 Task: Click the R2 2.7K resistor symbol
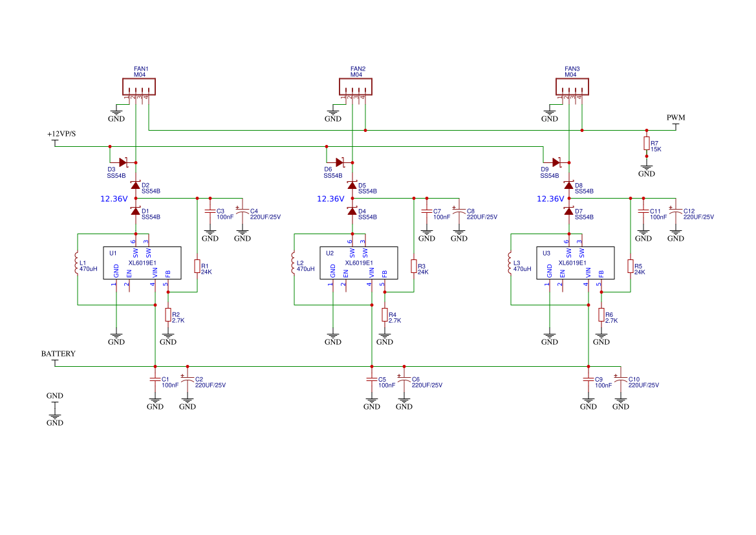(x=167, y=315)
